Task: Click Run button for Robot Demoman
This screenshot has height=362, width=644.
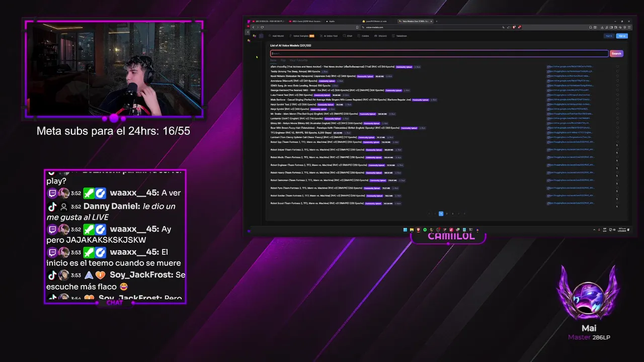Action: (x=402, y=180)
